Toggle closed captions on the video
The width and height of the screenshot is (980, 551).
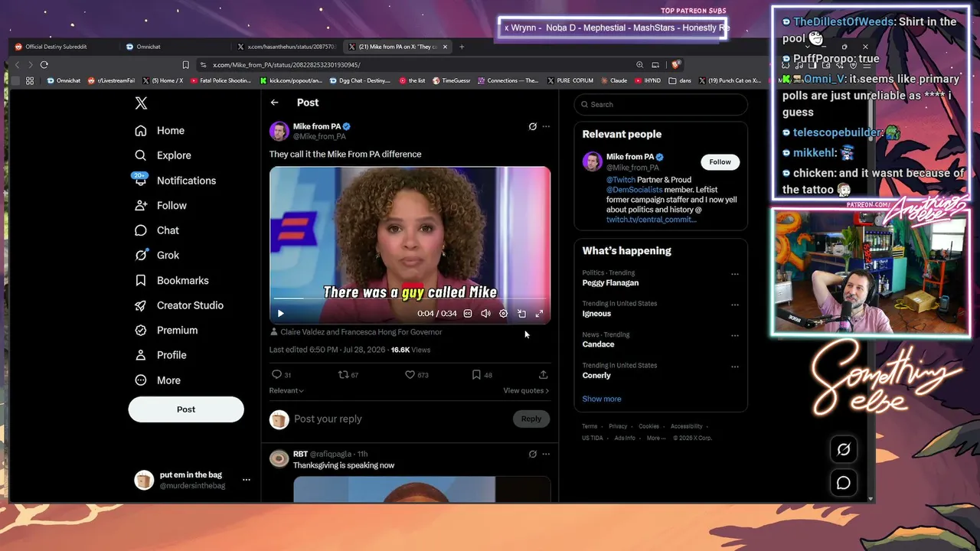coord(468,314)
